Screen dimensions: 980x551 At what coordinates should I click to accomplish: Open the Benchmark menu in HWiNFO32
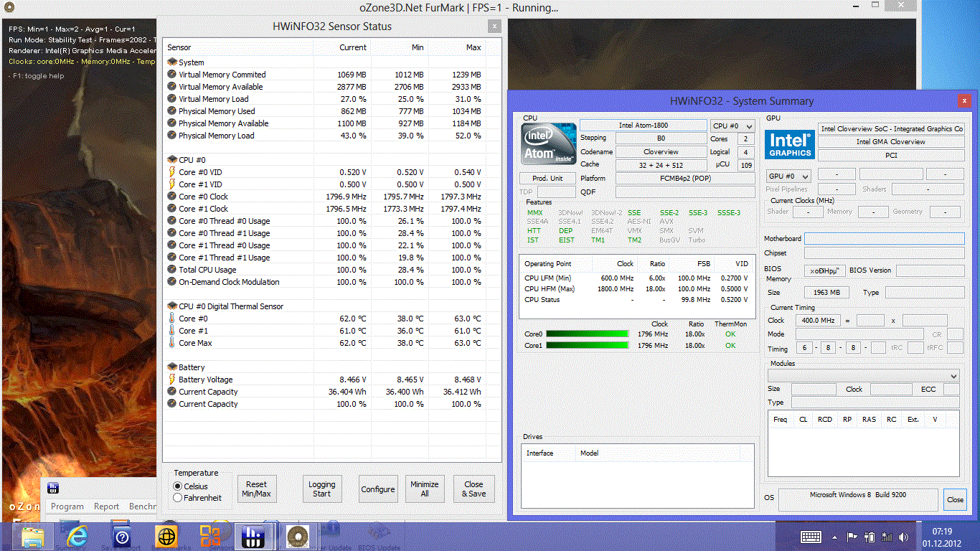[x=143, y=507]
